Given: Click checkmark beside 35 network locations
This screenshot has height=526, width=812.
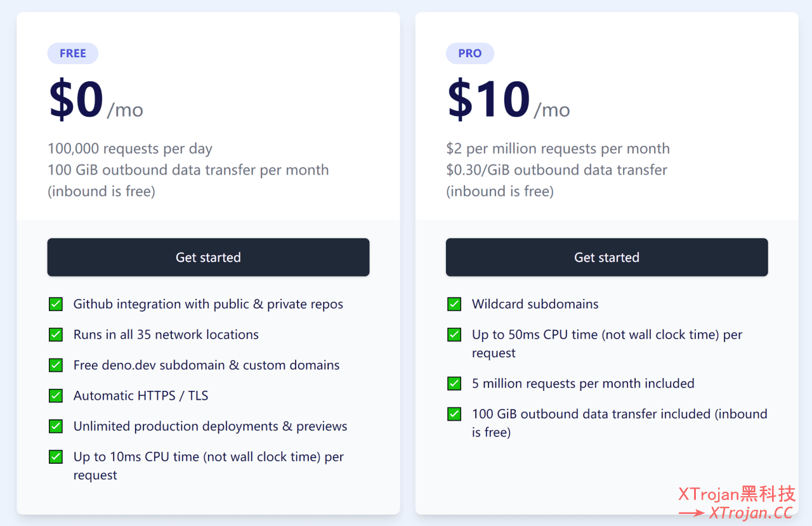Looking at the screenshot, I should pyautogui.click(x=56, y=334).
